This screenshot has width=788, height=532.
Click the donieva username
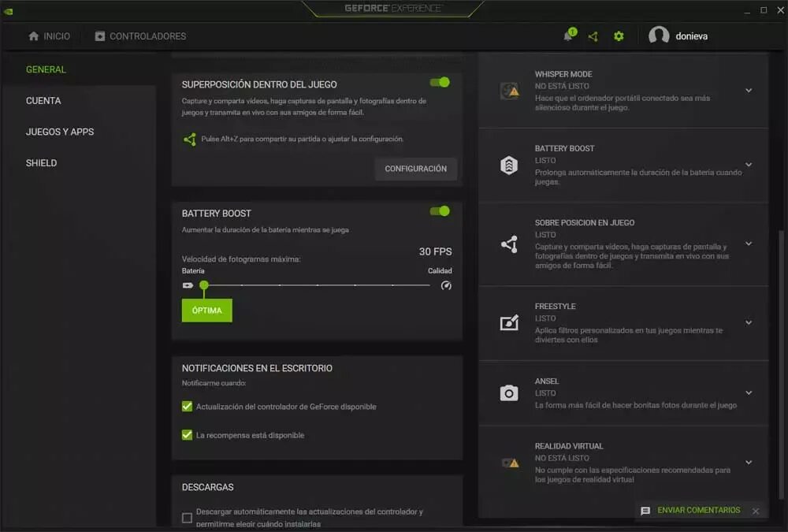692,36
